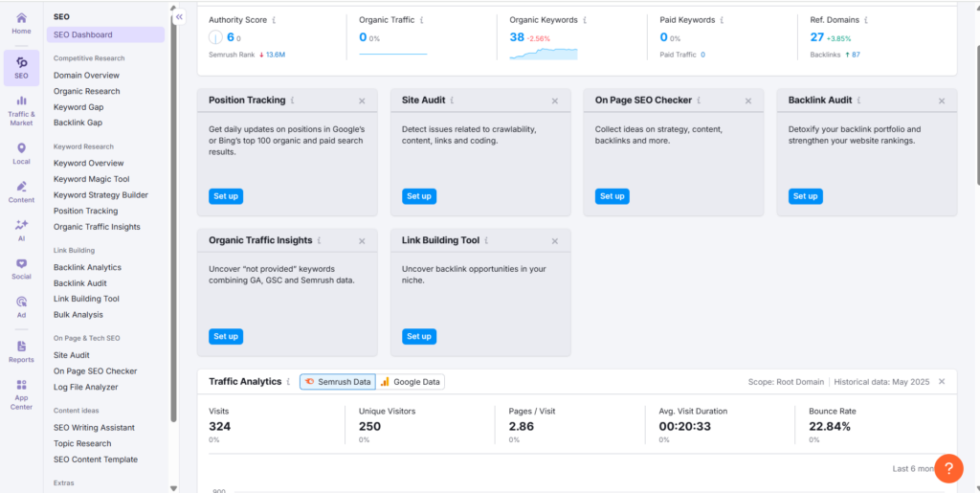The width and height of the screenshot is (980, 493).
Task: Click the info icon beside Ref. Domains
Action: [865, 20]
